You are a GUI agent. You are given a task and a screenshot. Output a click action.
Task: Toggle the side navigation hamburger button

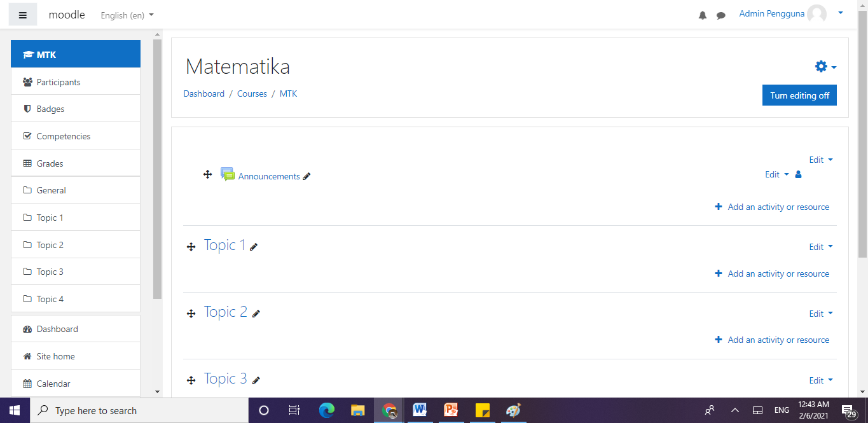click(23, 15)
